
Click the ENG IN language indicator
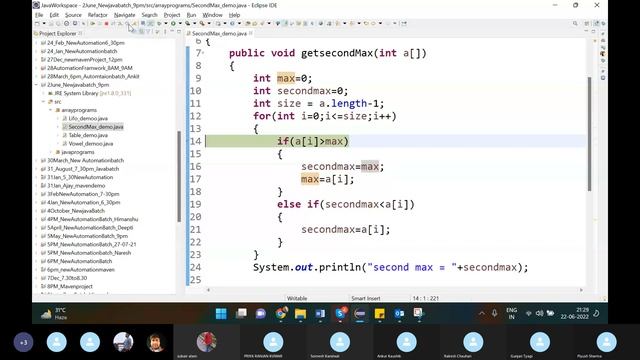point(511,313)
